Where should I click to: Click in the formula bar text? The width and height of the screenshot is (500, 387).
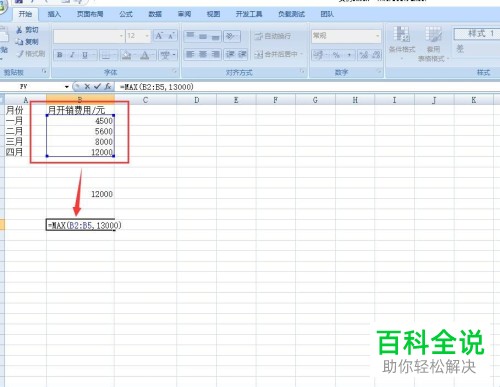tap(157, 87)
